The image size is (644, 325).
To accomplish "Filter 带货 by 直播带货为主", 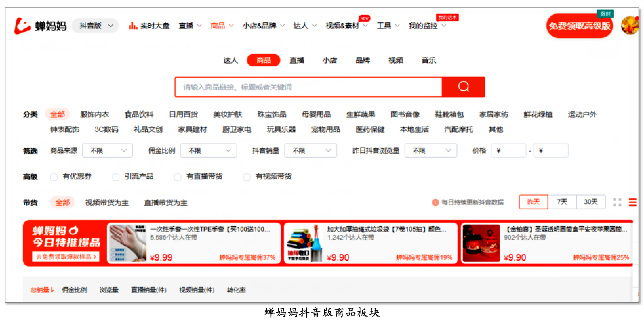I will click(166, 202).
